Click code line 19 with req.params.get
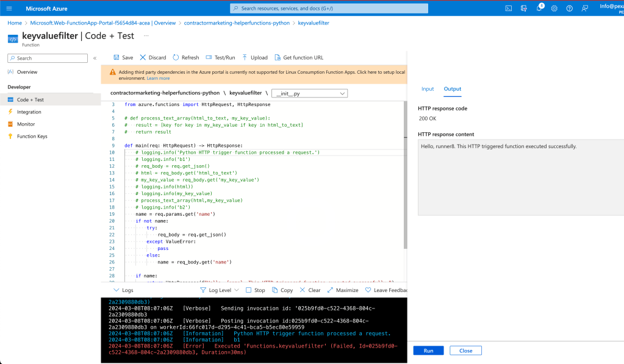 [x=175, y=214]
